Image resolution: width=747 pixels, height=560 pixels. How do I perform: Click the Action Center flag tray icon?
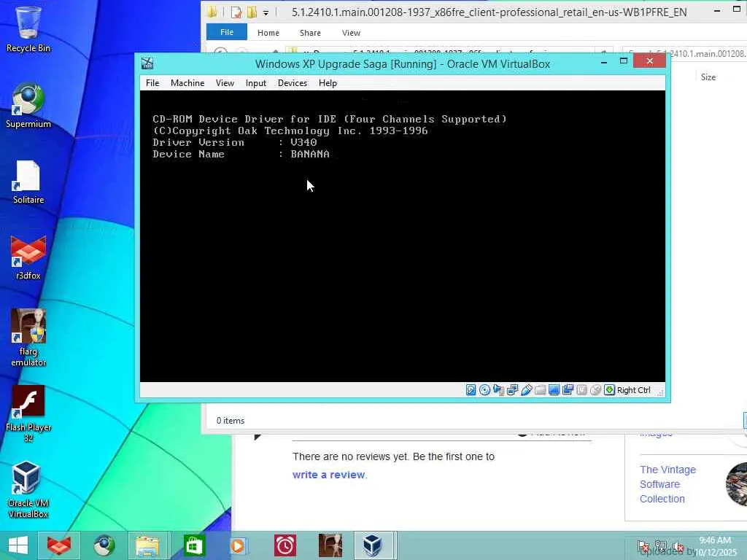pos(643,546)
